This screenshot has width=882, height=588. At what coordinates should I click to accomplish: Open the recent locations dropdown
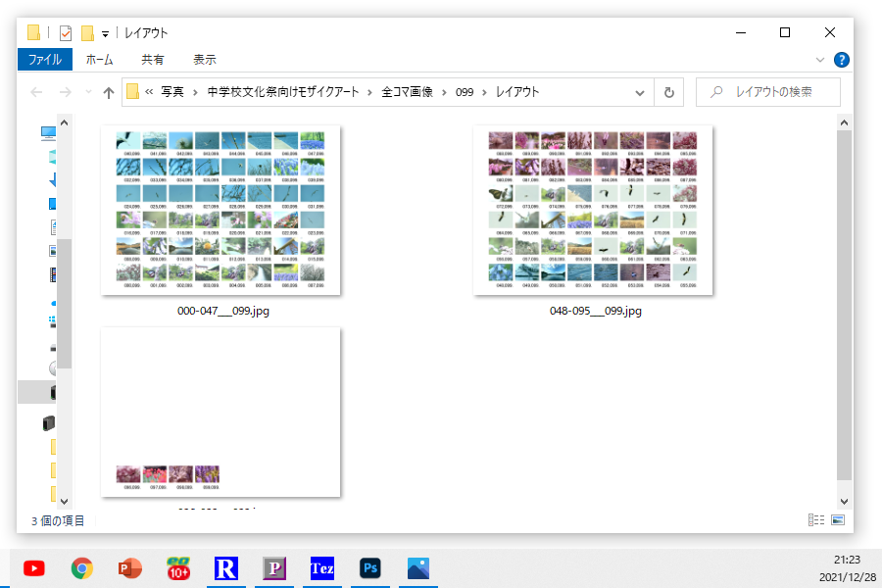click(x=88, y=92)
